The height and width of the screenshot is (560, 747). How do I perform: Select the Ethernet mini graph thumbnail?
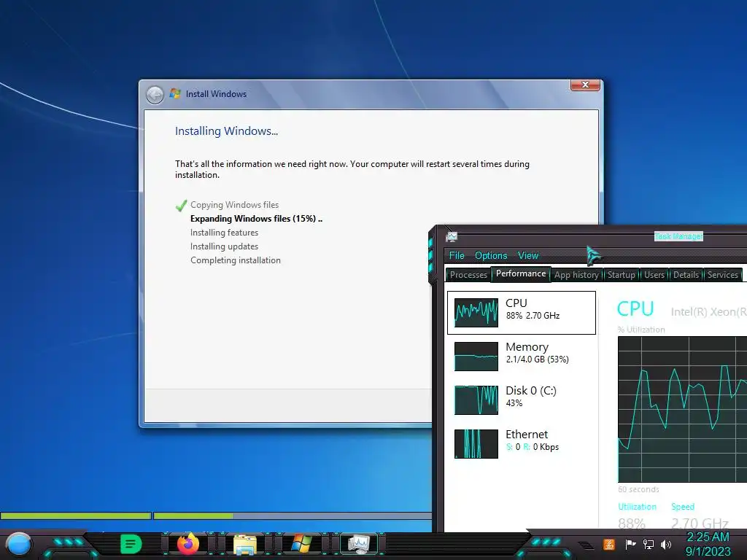point(476,444)
